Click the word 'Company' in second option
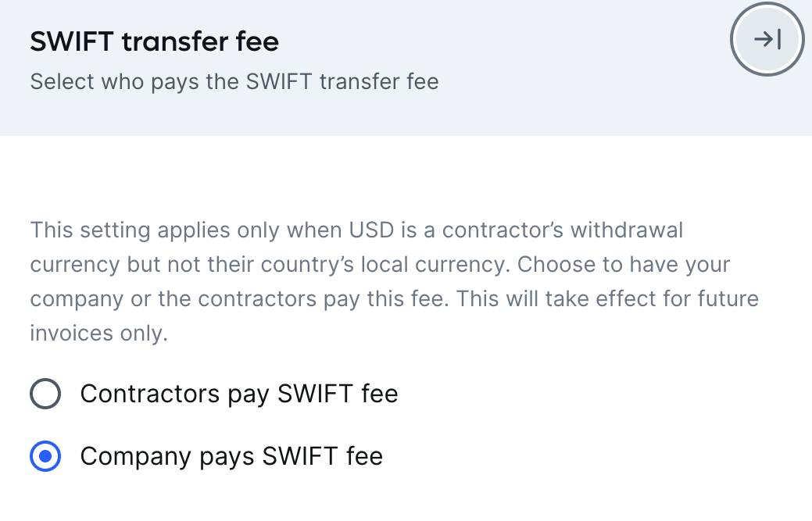 point(136,456)
